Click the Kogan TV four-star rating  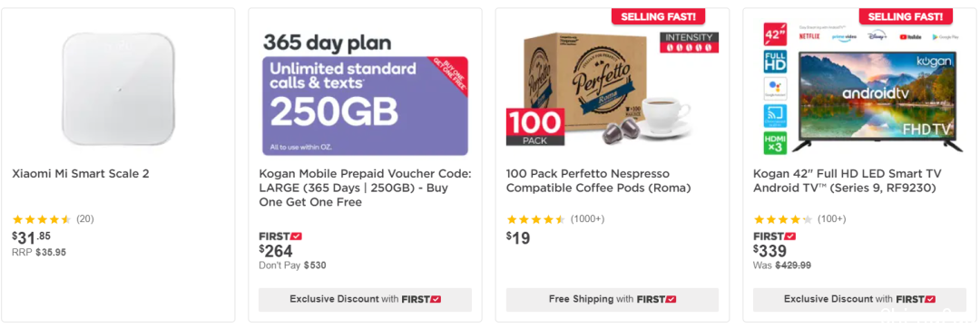(x=783, y=219)
